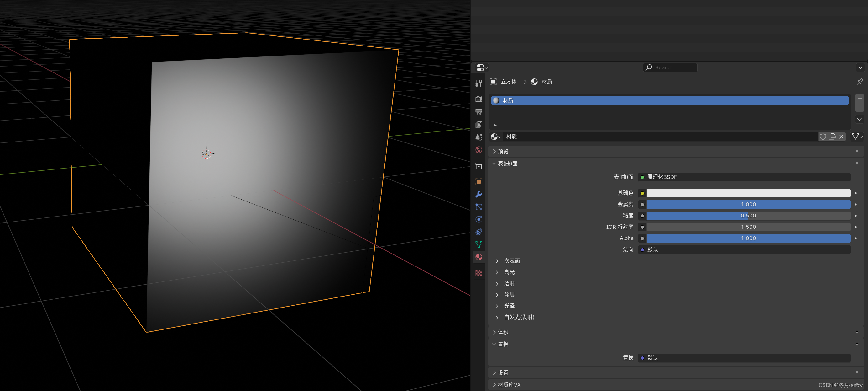Click the add material slot plus button
Screen dimensions: 868x391
tap(860, 98)
